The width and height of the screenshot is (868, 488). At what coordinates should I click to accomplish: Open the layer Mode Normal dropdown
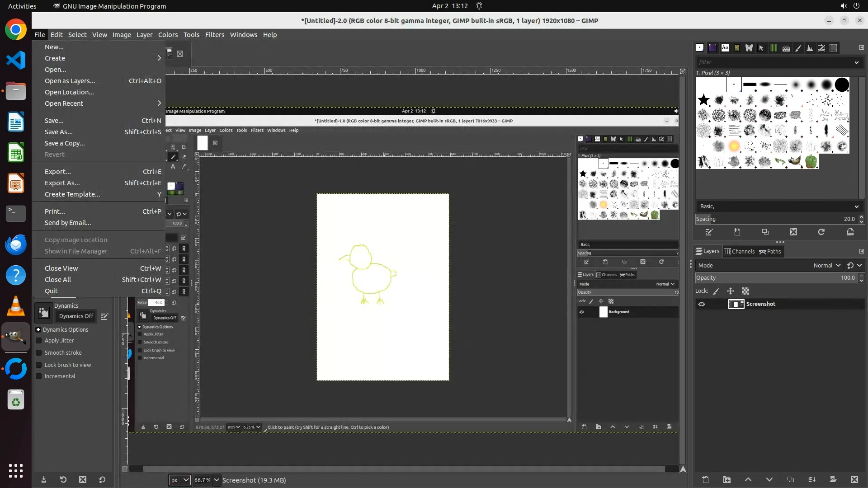[x=826, y=265]
